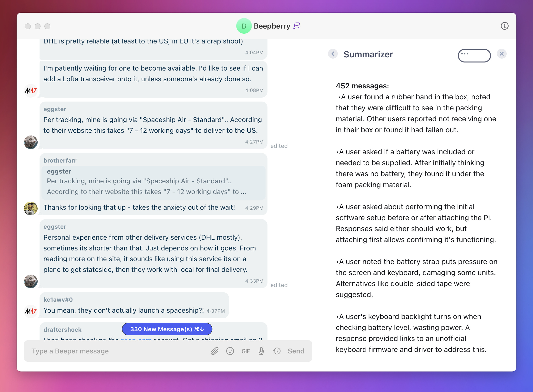Click the Send button
Screen dimensions: 533x392
[x=296, y=351]
